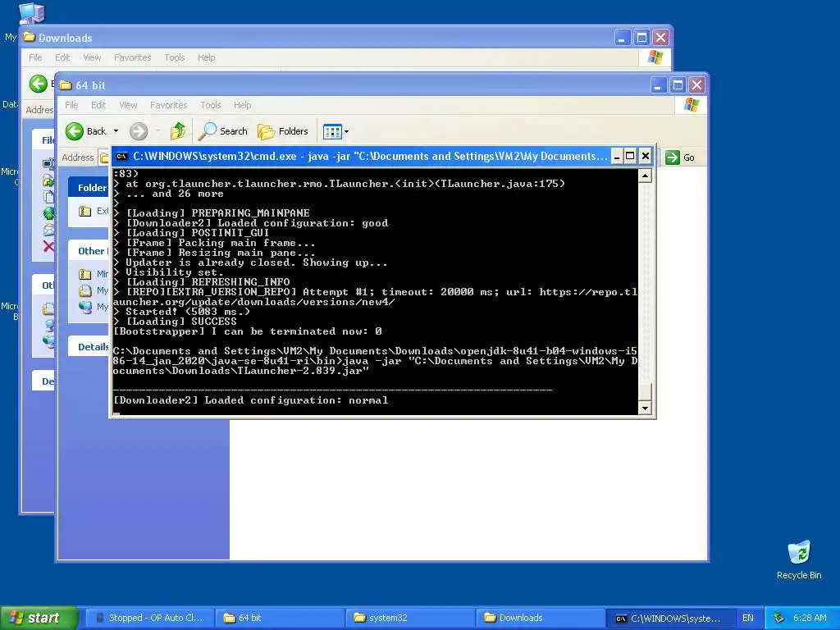Click Address label in 64 bit window

[78, 157]
